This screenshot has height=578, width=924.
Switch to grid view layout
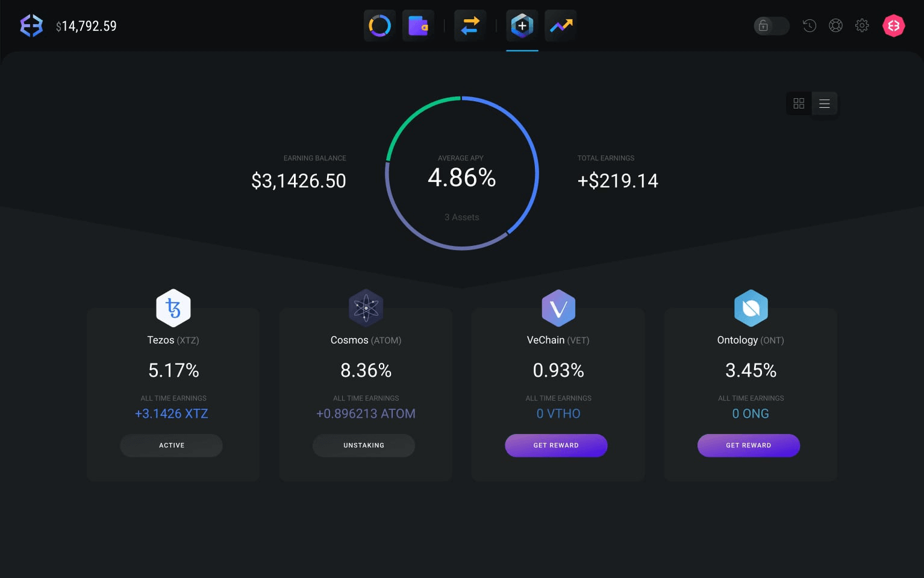(799, 104)
